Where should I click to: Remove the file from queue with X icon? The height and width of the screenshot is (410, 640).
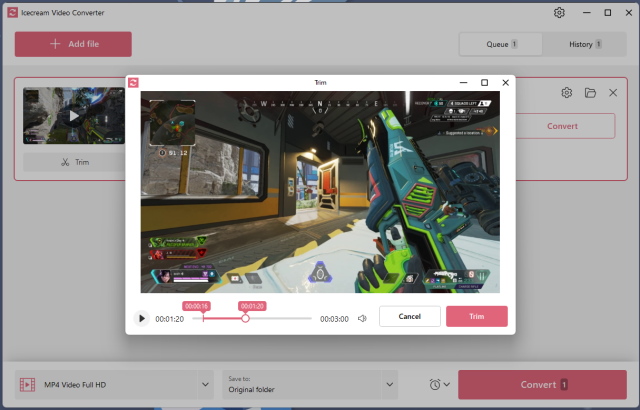click(613, 93)
